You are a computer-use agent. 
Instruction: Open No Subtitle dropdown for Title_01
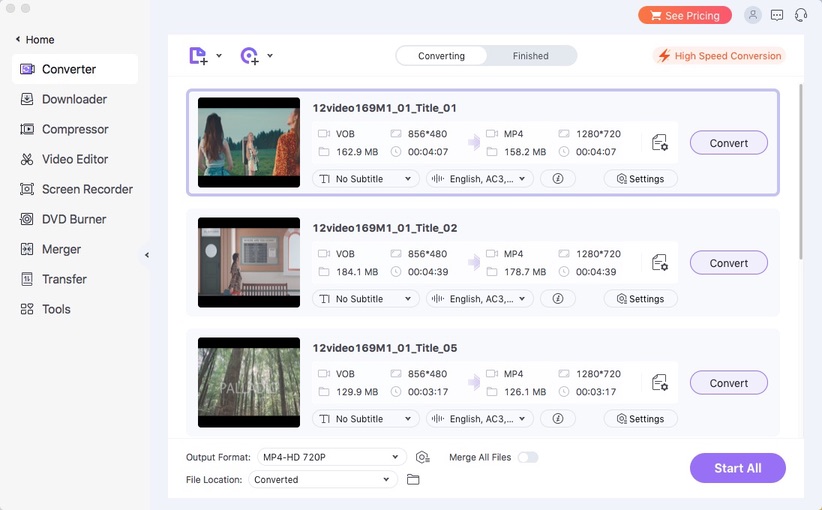pos(366,179)
